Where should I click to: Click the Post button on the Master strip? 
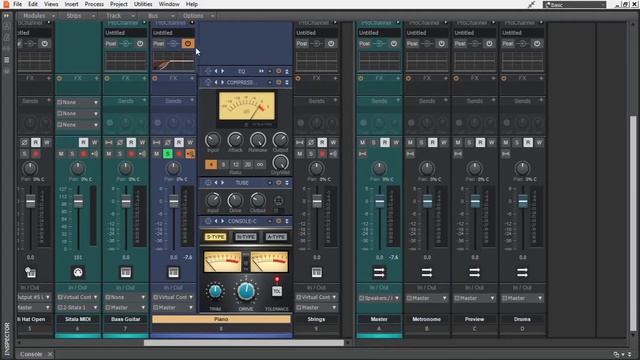click(364, 43)
